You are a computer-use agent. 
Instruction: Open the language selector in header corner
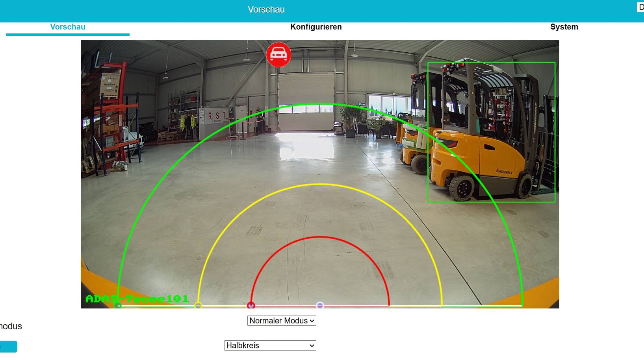(x=640, y=7)
